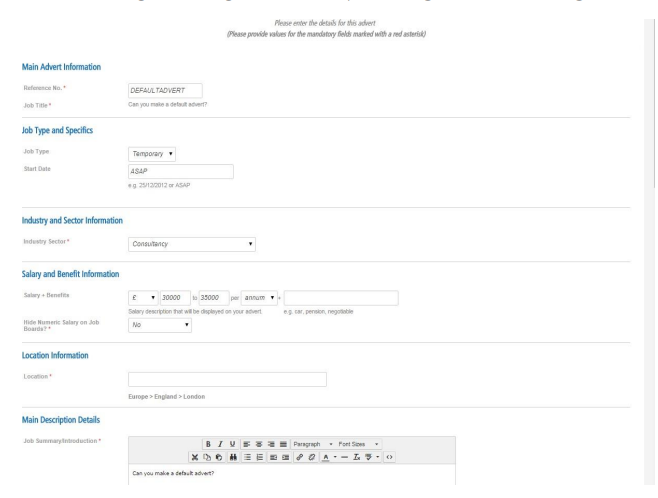Image resolution: width=658 pixels, height=498 pixels.
Task: Click the 'e.g. car, pension, negotiable' hint
Action: (319, 311)
